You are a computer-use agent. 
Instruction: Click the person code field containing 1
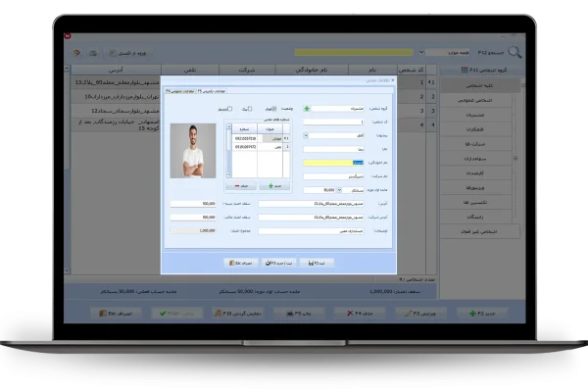333,122
